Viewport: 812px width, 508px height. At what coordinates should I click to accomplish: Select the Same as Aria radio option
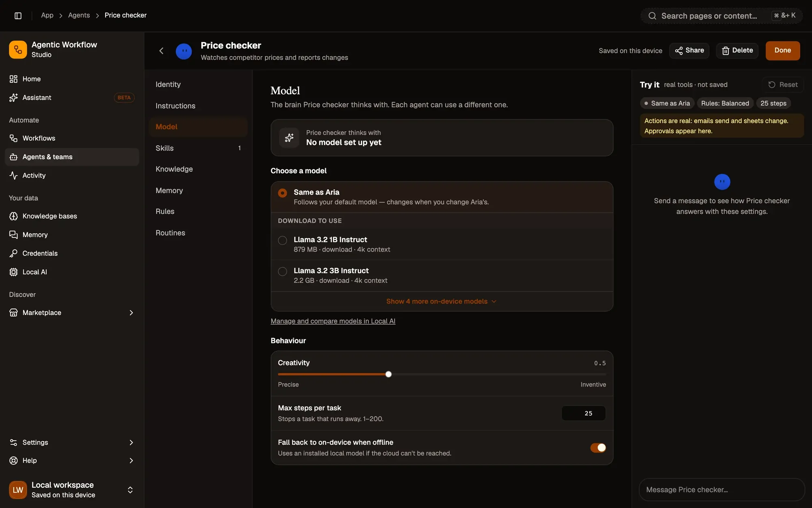282,193
